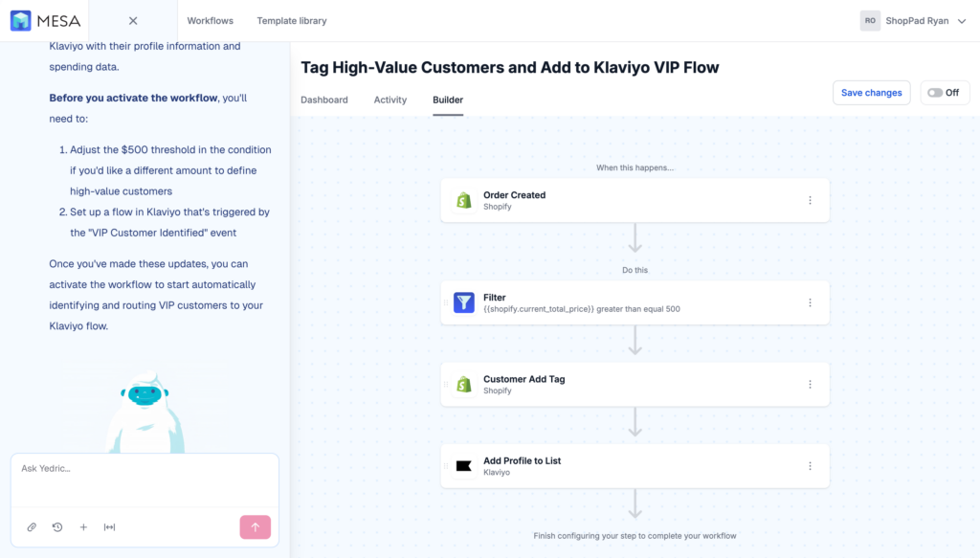This screenshot has height=558, width=980.
Task: Click the Filter step funnel icon
Action: tap(464, 302)
